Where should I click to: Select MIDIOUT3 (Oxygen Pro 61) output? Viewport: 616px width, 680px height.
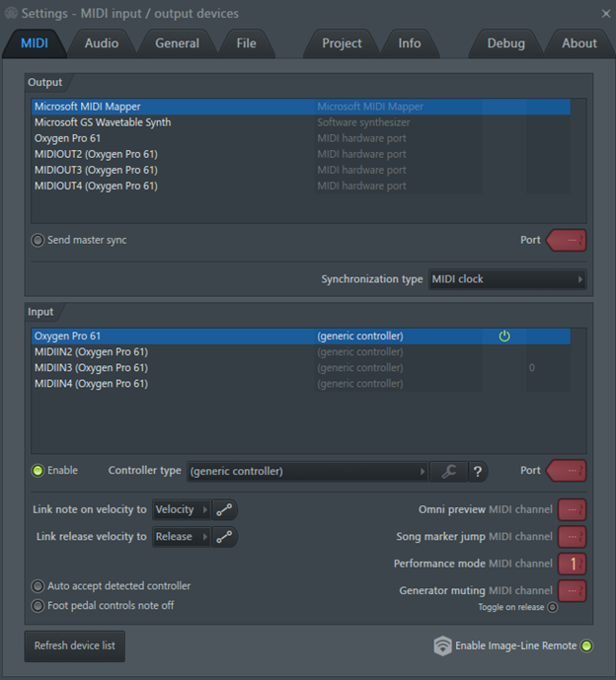click(x=301, y=170)
